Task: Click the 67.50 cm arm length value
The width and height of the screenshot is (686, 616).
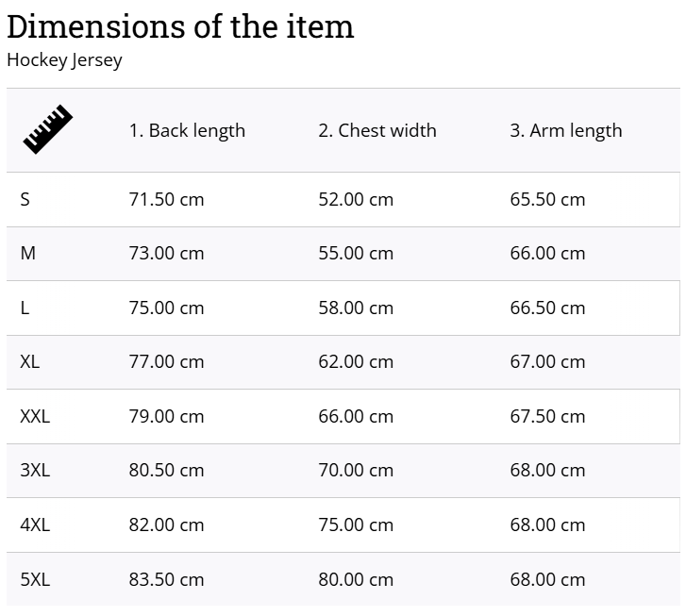Action: [x=547, y=417]
